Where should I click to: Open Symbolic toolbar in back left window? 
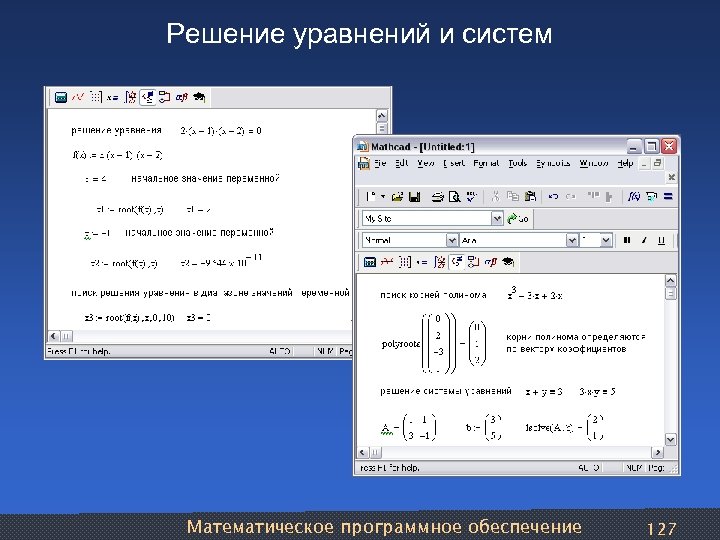[x=199, y=97]
